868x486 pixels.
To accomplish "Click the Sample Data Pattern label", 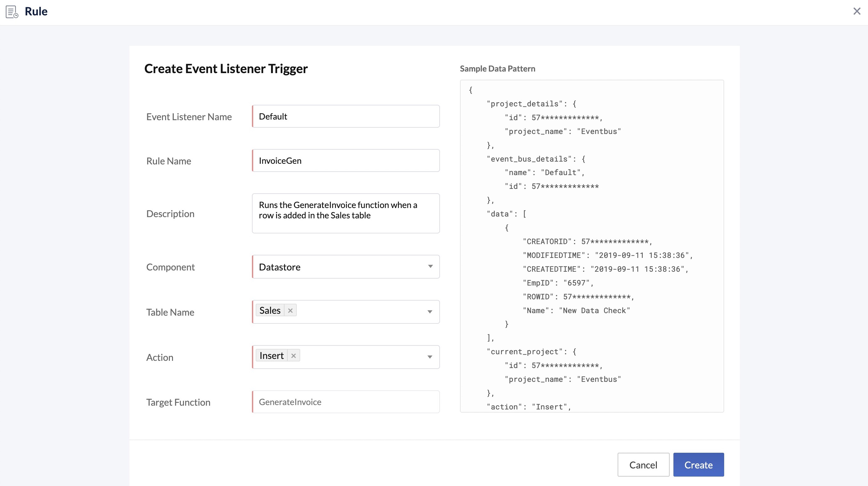I will [497, 68].
